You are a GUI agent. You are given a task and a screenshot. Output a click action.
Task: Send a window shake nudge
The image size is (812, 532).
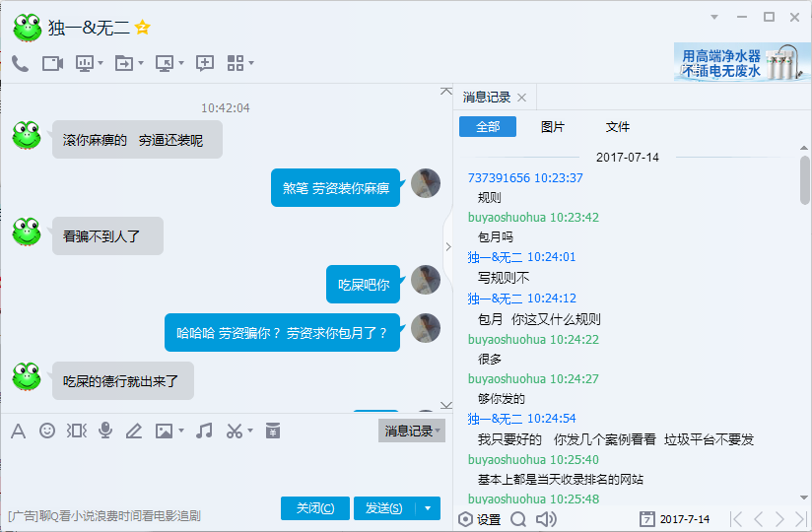tap(77, 431)
